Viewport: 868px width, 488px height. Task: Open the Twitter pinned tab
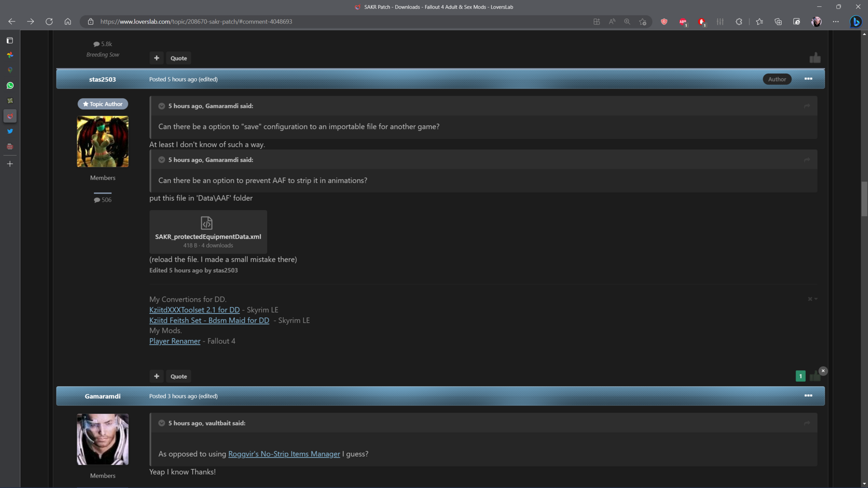pyautogui.click(x=10, y=131)
